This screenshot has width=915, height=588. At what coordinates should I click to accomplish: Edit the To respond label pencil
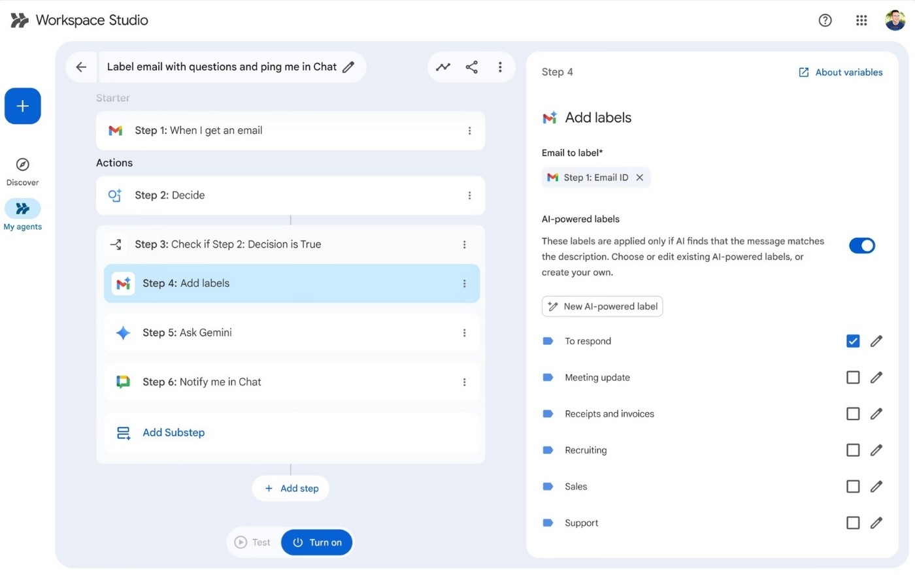pos(876,341)
